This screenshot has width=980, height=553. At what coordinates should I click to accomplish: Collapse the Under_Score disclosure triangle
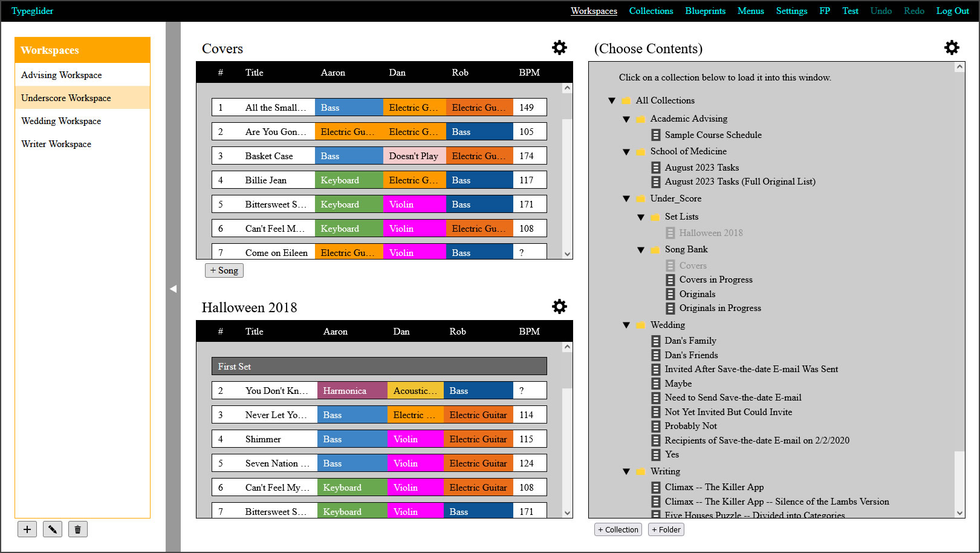[626, 198]
